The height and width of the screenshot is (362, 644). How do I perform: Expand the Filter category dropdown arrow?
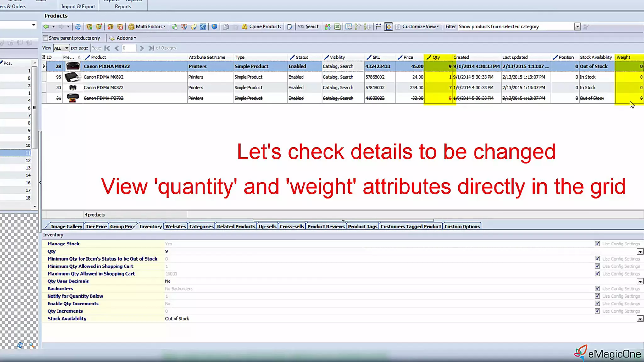point(577,27)
